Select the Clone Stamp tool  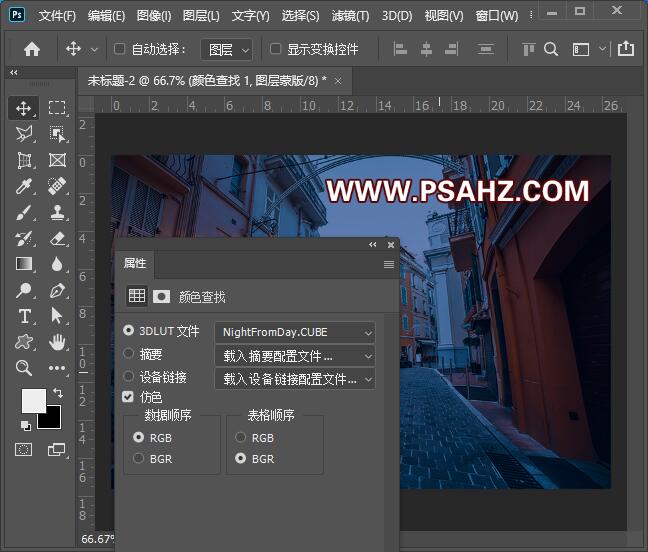point(57,213)
